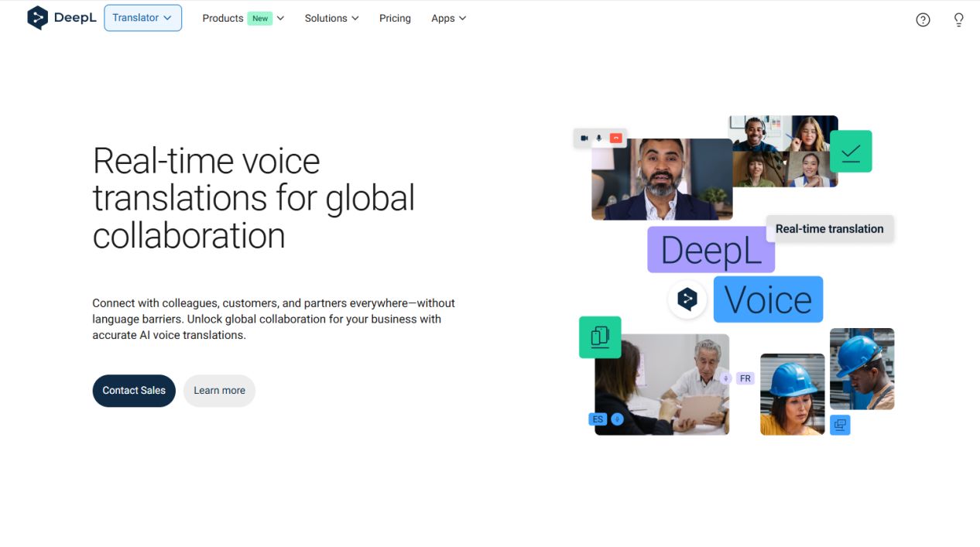Expand the Products menu
Image resolution: width=980 pixels, height=547 pixels.
[243, 18]
